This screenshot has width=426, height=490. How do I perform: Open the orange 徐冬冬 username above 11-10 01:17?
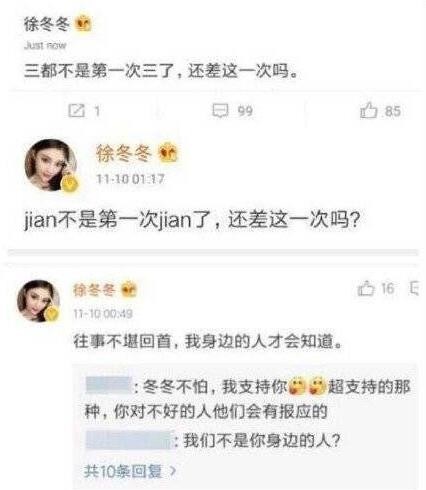124,153
